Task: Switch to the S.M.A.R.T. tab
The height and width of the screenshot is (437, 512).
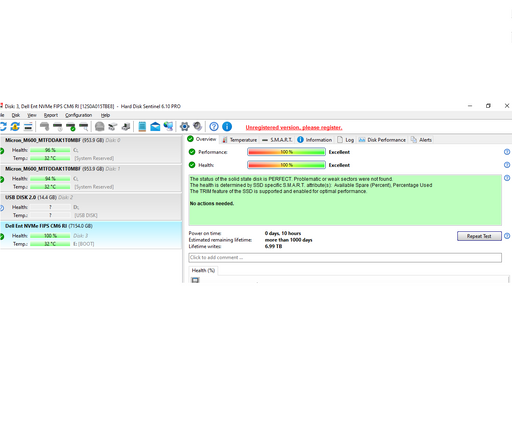Action: (277, 140)
